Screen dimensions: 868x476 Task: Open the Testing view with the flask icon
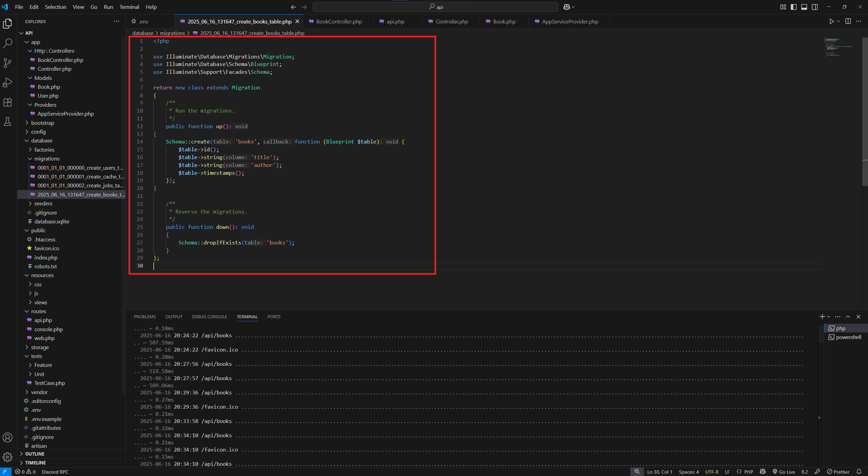pyautogui.click(x=7, y=122)
